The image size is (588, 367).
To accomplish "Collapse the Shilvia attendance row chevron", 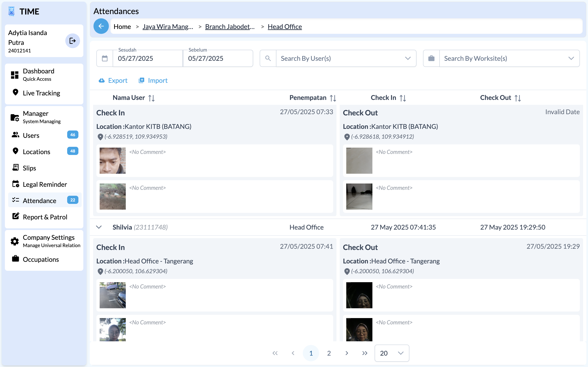I will point(99,227).
